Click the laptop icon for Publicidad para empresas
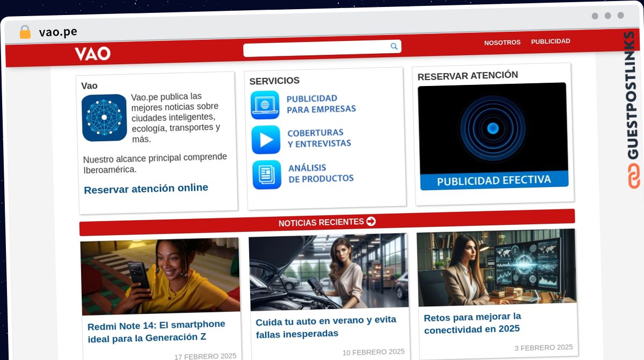Image resolution: width=644 pixels, height=360 pixels. (265, 105)
